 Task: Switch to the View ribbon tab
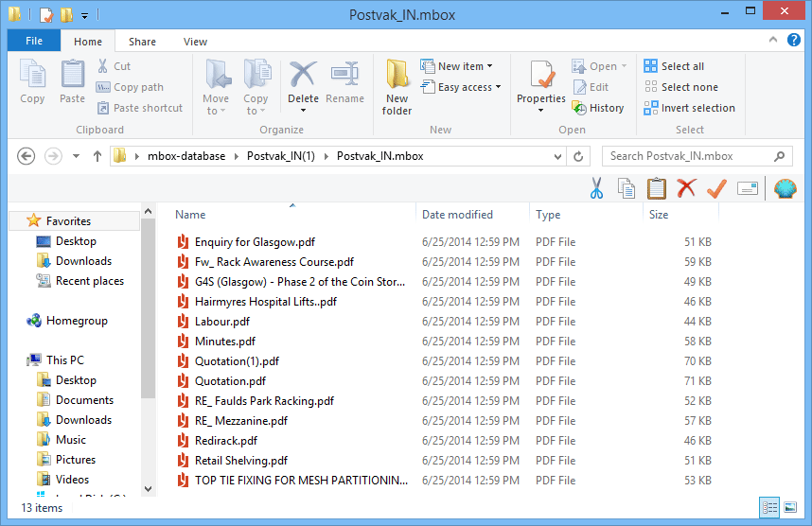(x=195, y=42)
